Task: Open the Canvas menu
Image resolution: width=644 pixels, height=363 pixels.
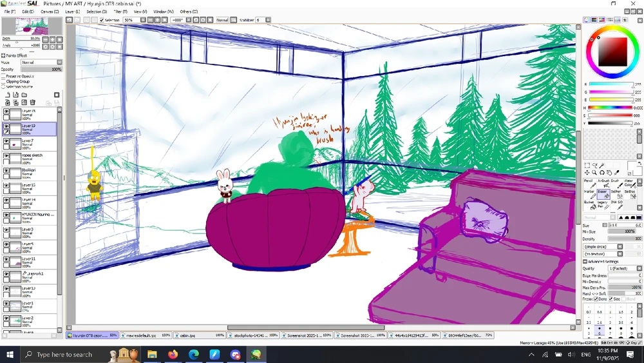Action: pos(47,12)
